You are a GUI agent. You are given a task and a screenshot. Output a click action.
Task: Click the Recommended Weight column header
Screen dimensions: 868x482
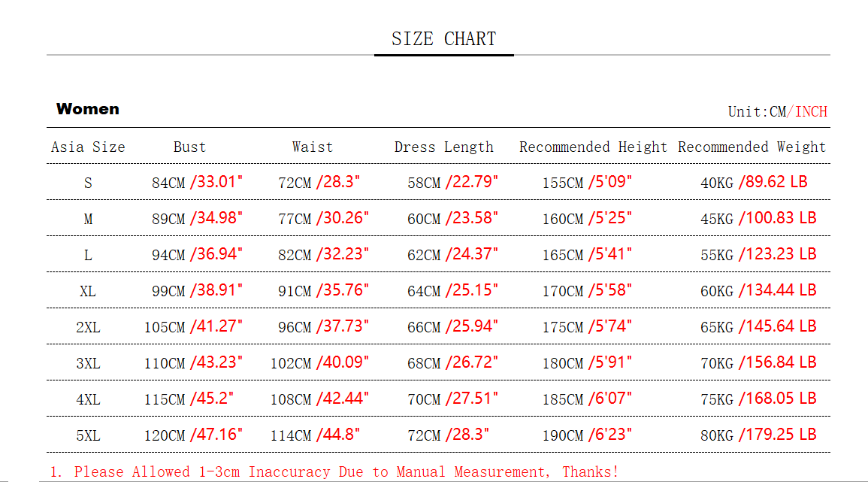752,147
